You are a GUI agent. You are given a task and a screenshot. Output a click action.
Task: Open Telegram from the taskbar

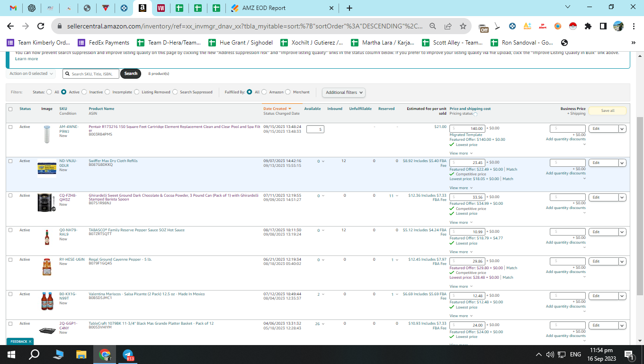point(128,355)
